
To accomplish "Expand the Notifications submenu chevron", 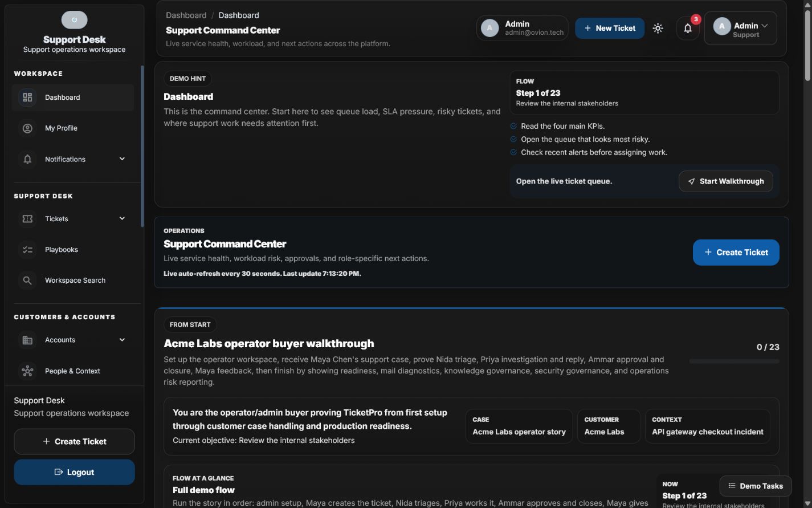I will (x=122, y=159).
